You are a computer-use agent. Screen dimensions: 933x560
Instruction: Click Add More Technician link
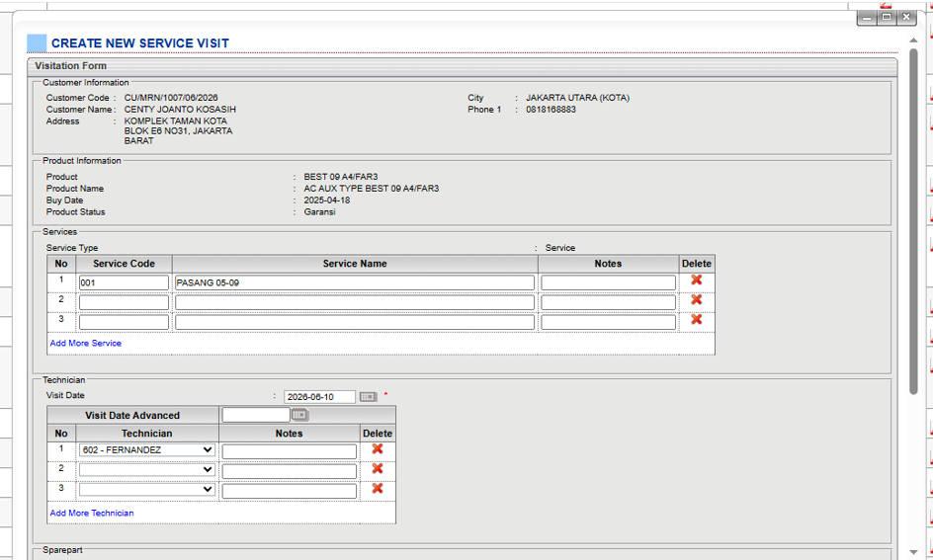92,513
